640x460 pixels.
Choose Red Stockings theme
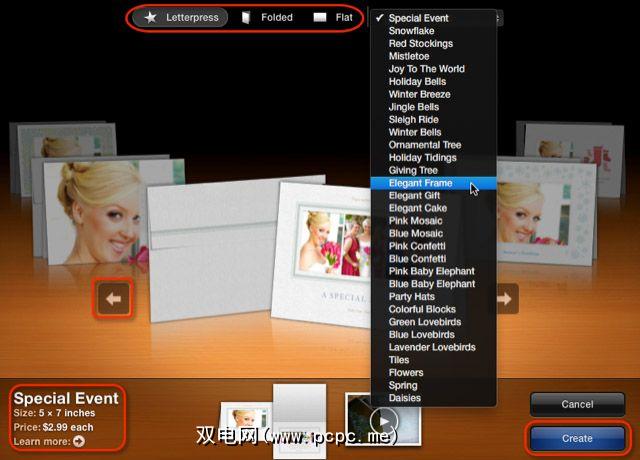click(x=433, y=43)
